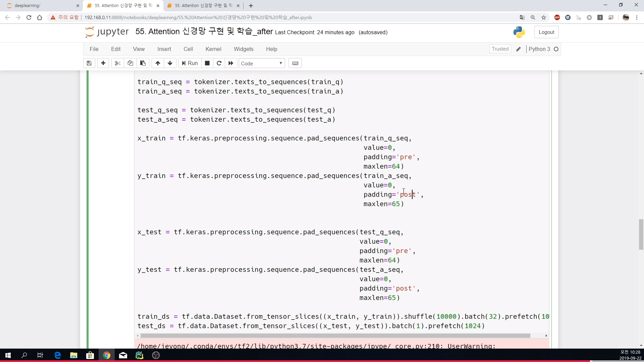Paste cells below using the toolbar icon
This screenshot has height=362, width=644.
(x=143, y=63)
